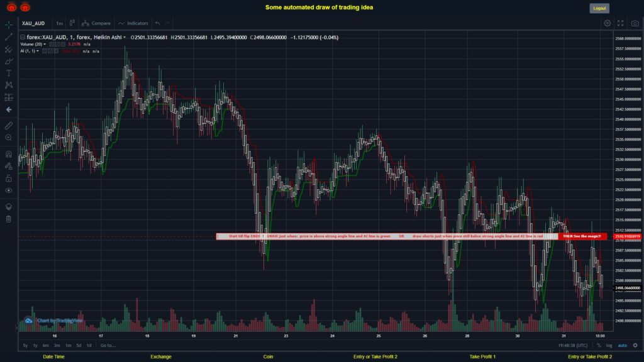Click the redo arrow in top toolbar

pos(167,23)
